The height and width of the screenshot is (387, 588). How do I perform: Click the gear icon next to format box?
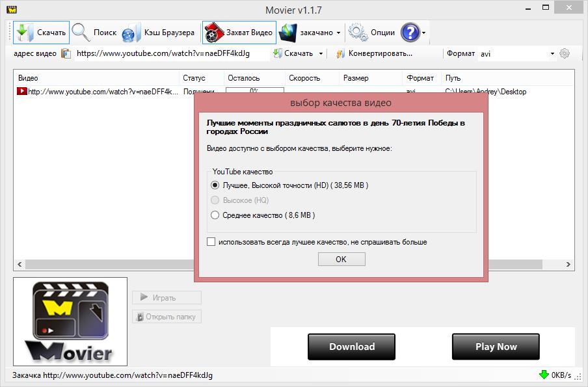click(565, 53)
